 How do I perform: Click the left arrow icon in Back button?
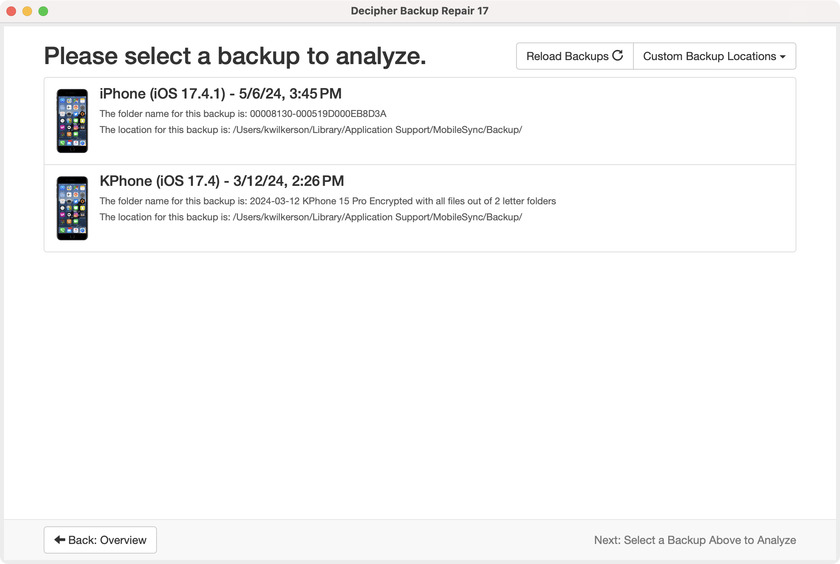click(60, 540)
